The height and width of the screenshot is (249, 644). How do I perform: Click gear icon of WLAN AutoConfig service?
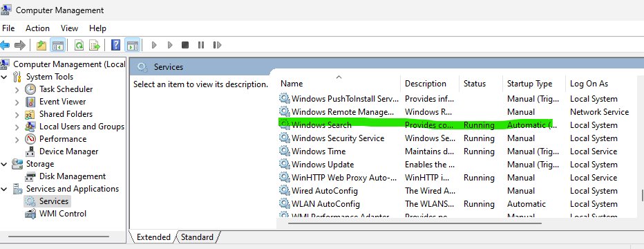pyautogui.click(x=284, y=204)
